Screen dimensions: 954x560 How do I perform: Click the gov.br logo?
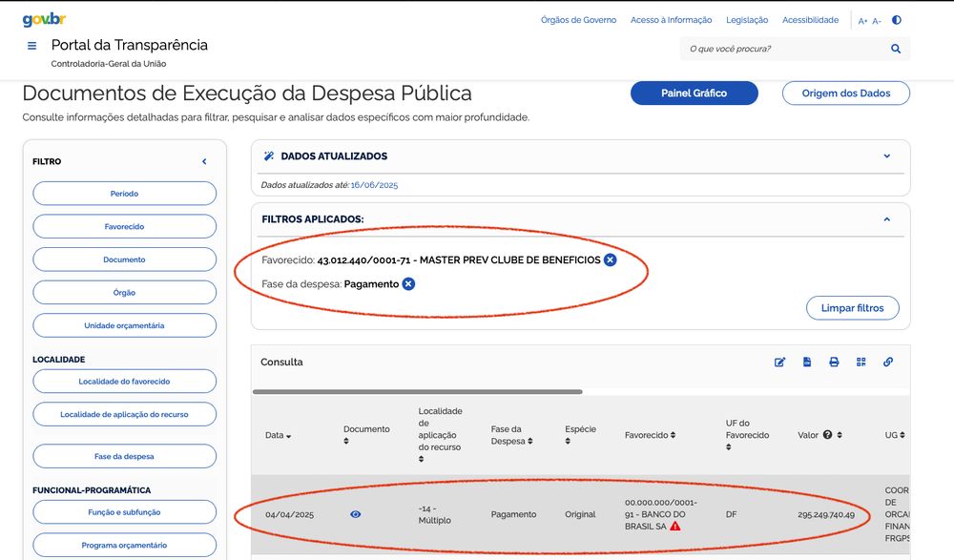[x=44, y=19]
